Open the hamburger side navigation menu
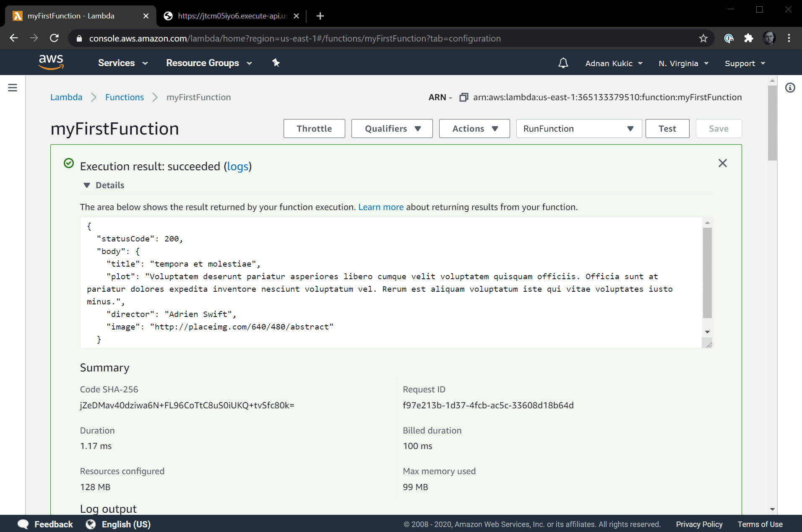 coord(13,88)
